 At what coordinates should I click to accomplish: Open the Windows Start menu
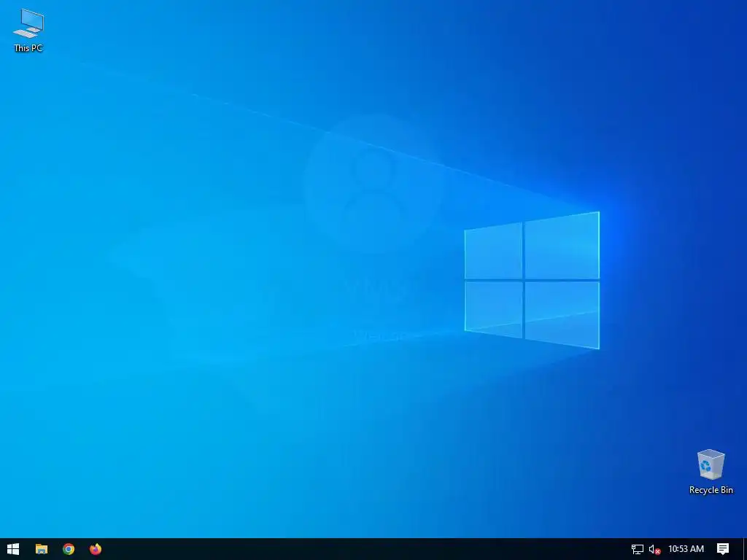pos(13,549)
